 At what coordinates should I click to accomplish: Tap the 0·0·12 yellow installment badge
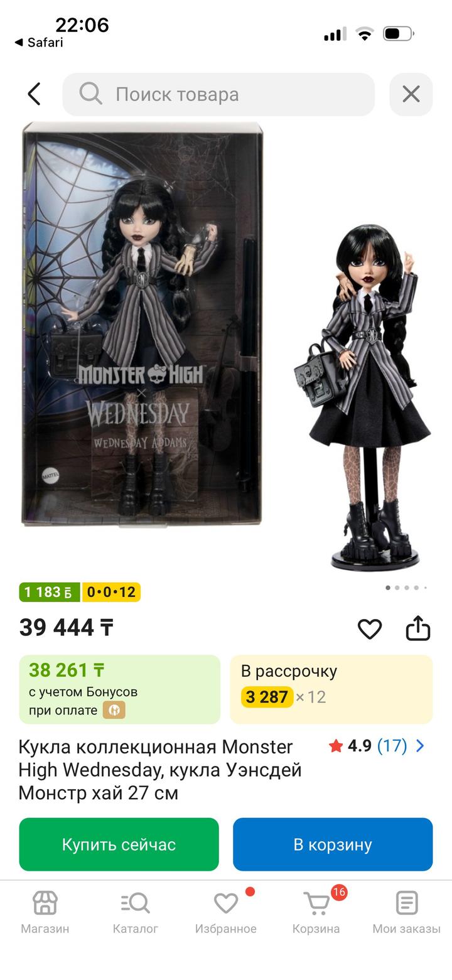click(111, 592)
